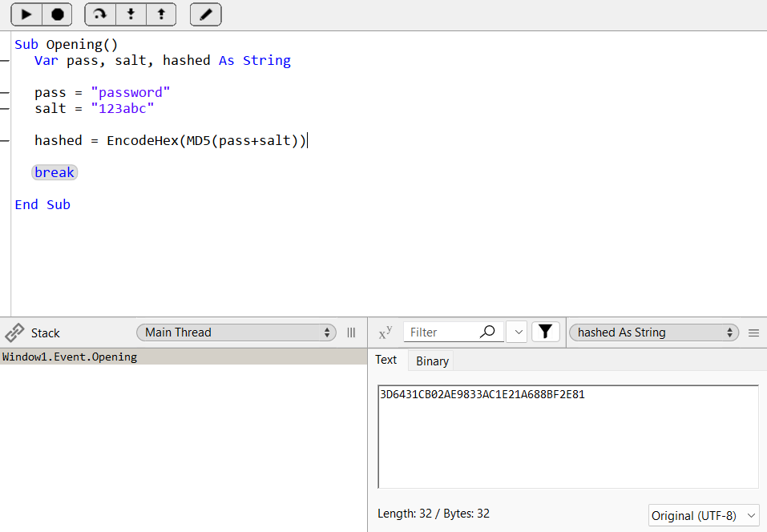The height and width of the screenshot is (532, 767).
Task: Stop the debug session
Action: coord(57,14)
